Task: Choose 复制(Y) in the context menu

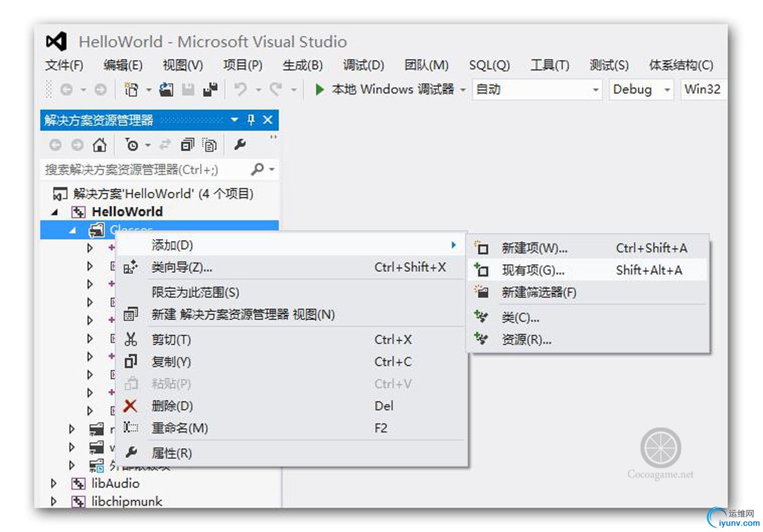Action: pyautogui.click(x=292, y=362)
